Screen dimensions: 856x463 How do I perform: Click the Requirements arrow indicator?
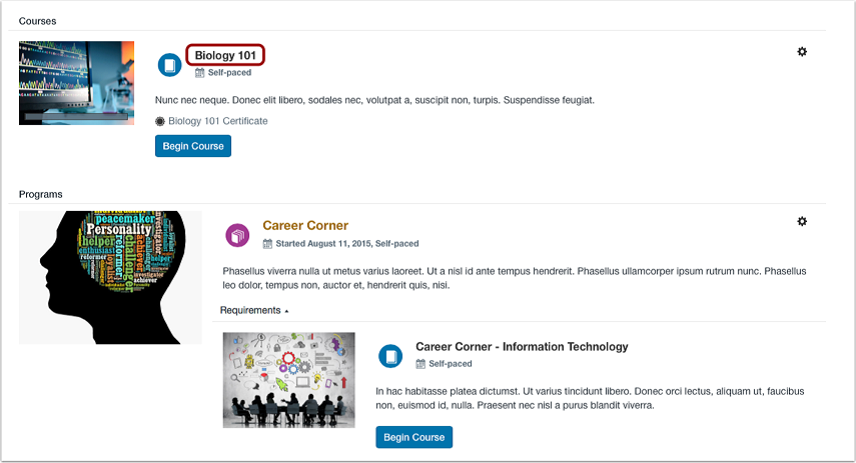coord(287,311)
